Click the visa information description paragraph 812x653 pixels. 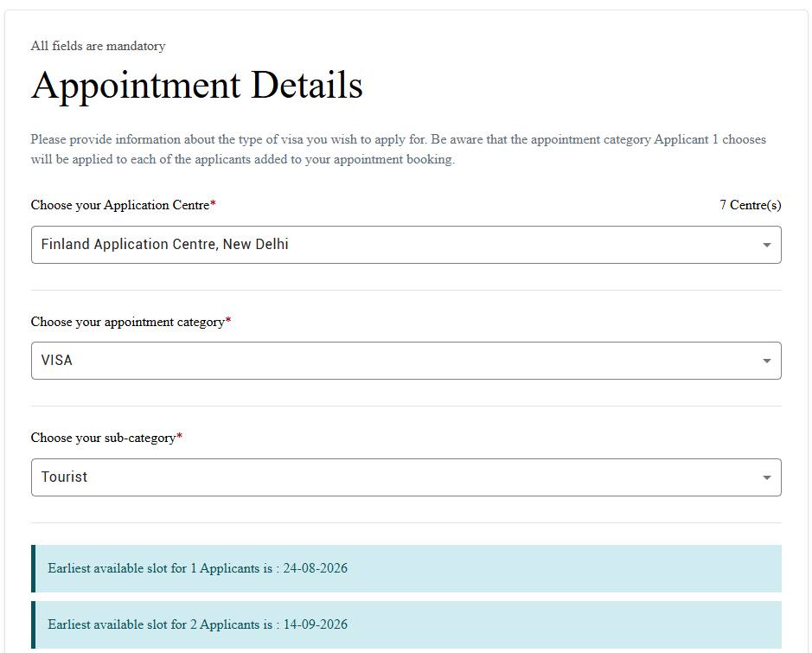tap(399, 149)
